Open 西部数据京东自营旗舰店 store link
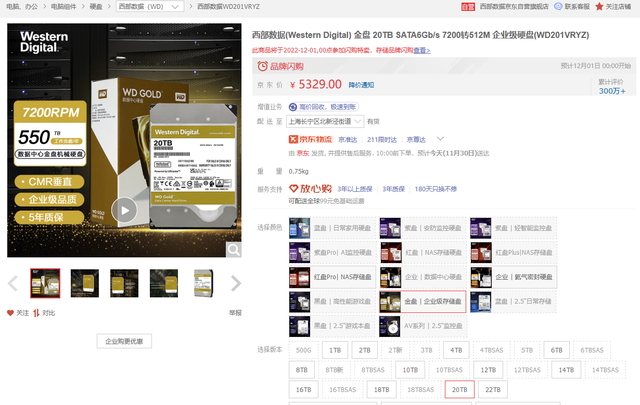Screen dimensions: 640x405 point(514,7)
